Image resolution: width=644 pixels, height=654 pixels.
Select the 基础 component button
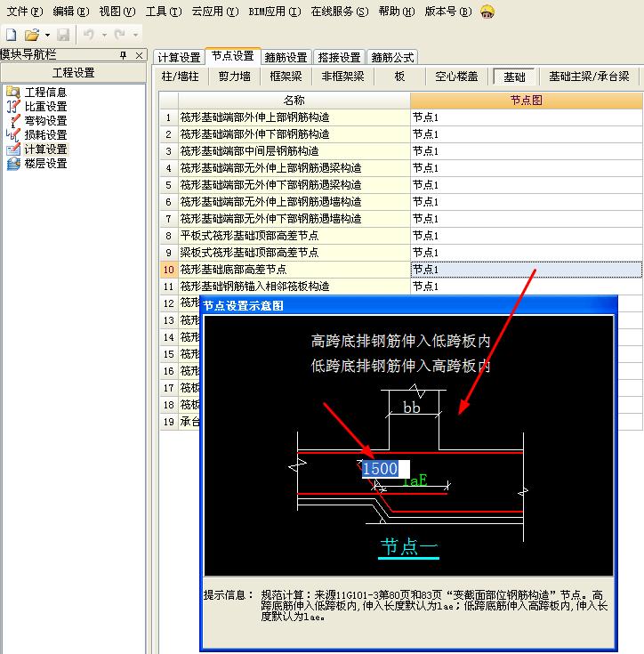(514, 77)
